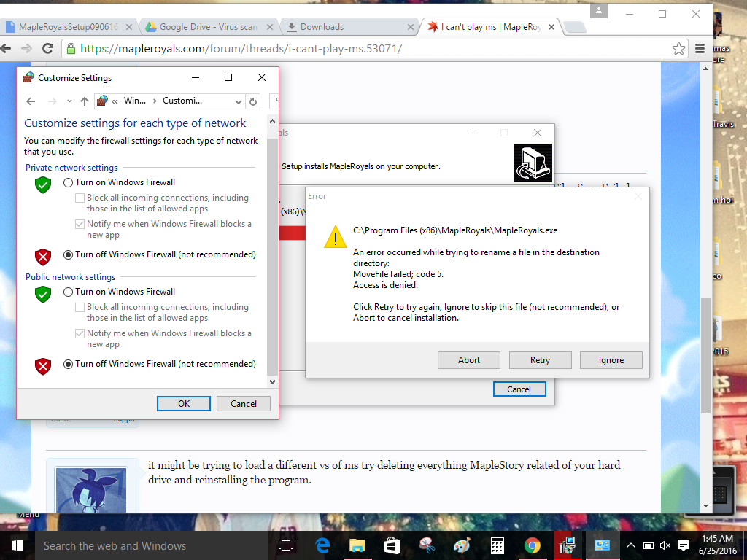Open Calculator from the taskbar
747x560 pixels.
498,545
